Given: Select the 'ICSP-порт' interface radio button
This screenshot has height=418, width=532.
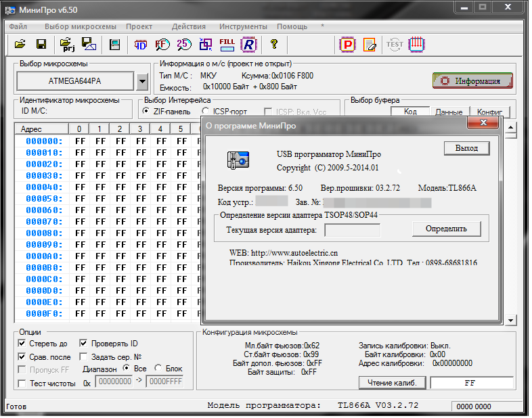Looking at the screenshot, I should tap(206, 112).
